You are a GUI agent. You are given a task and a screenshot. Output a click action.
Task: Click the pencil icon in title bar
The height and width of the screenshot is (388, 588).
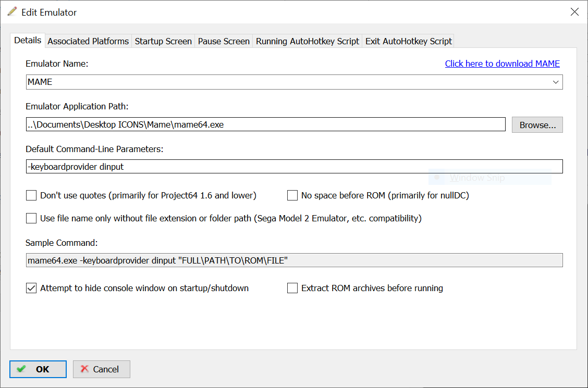12,11
